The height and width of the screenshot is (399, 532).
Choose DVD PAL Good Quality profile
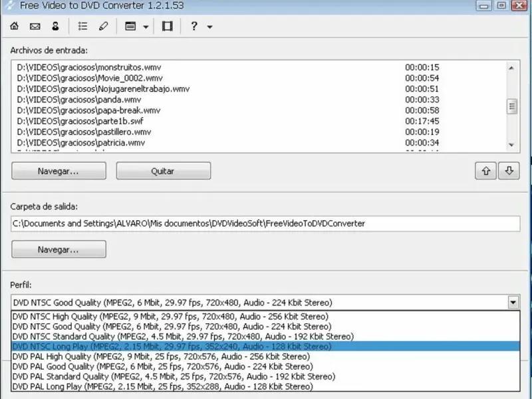pyautogui.click(x=265, y=366)
